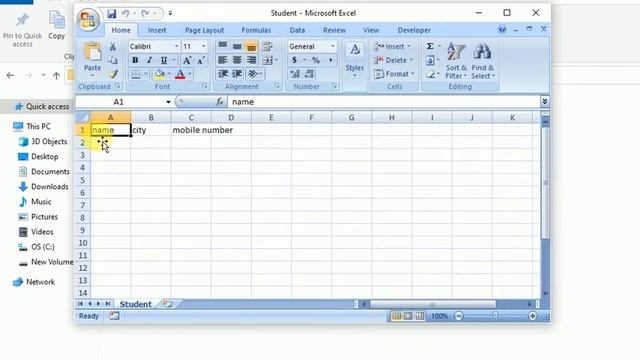The image size is (640, 360).
Task: Click the Redo icon
Action: click(x=145, y=13)
